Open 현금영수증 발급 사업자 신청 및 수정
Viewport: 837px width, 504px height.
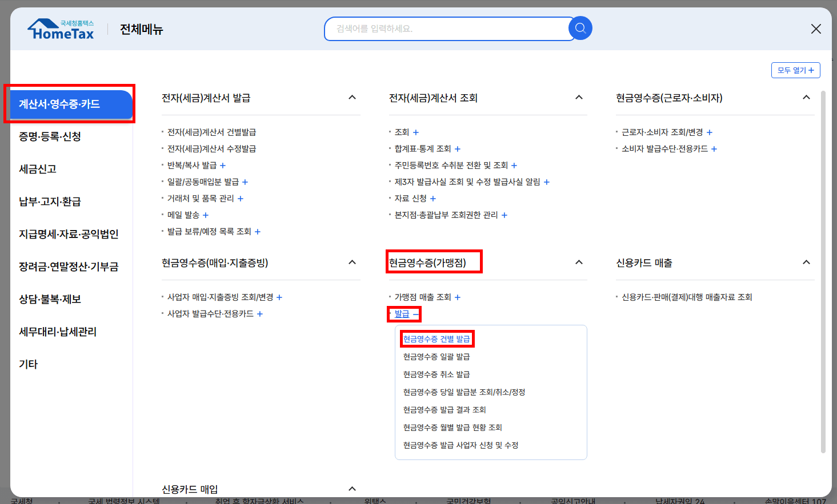click(x=459, y=445)
